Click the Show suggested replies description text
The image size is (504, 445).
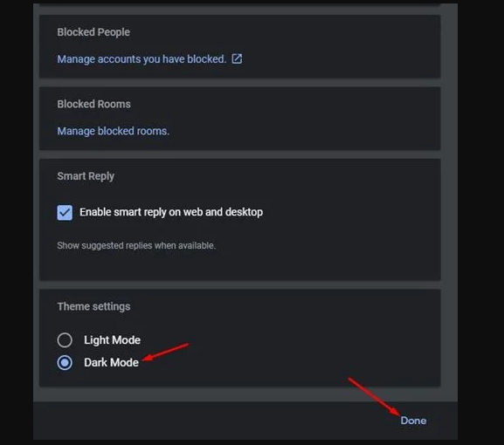(x=136, y=245)
